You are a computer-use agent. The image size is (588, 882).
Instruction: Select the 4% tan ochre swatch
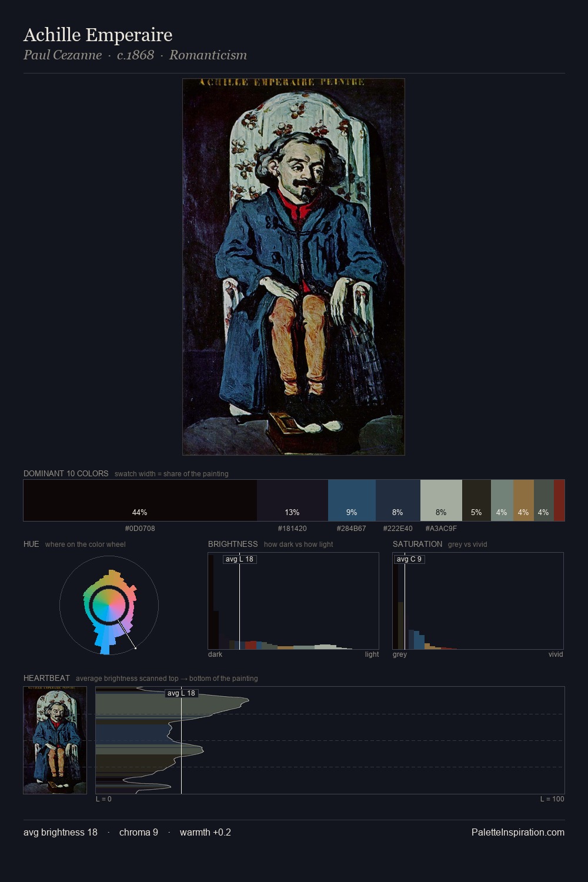(x=523, y=500)
